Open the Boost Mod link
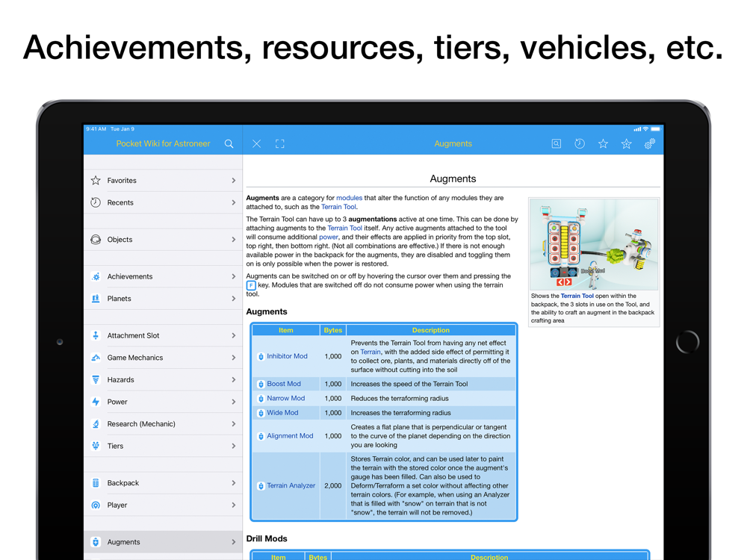This screenshot has width=747, height=560. click(283, 384)
